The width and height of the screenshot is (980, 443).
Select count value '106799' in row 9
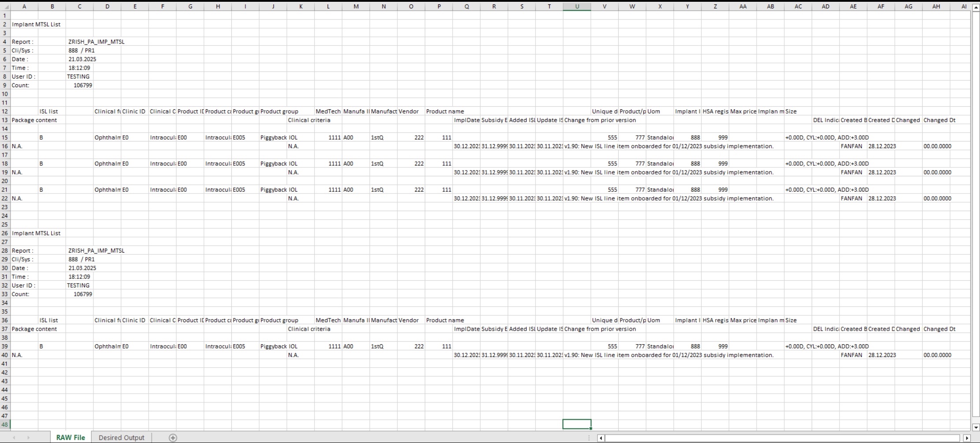pos(83,85)
